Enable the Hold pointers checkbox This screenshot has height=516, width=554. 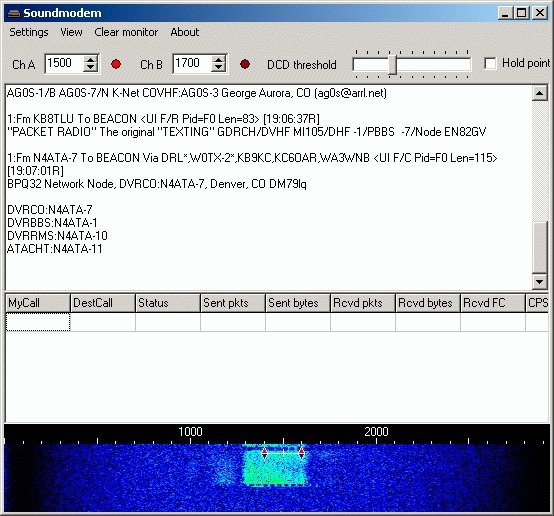[x=490, y=64]
